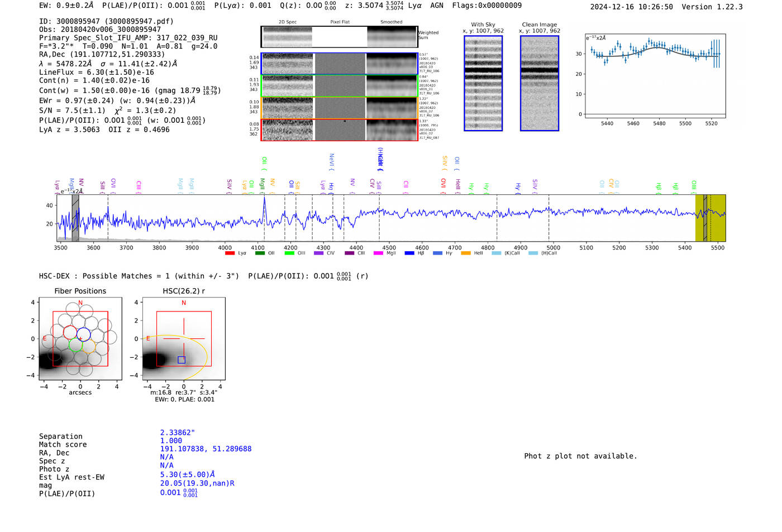The height and width of the screenshot is (532, 782).
Task: Click the Cont(w) = 1.50(±0.00)e-16 line
Action: [x=130, y=90]
